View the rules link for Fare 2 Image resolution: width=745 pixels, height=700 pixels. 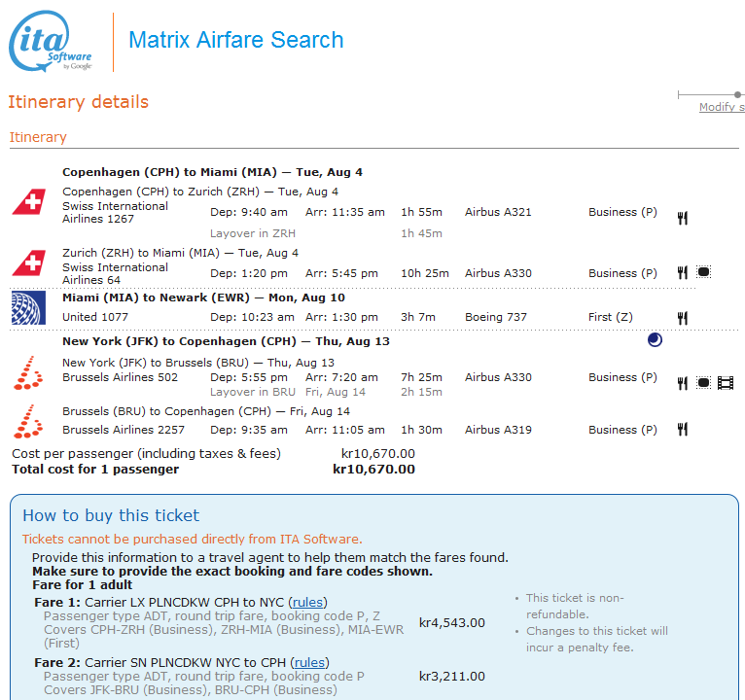[309, 662]
